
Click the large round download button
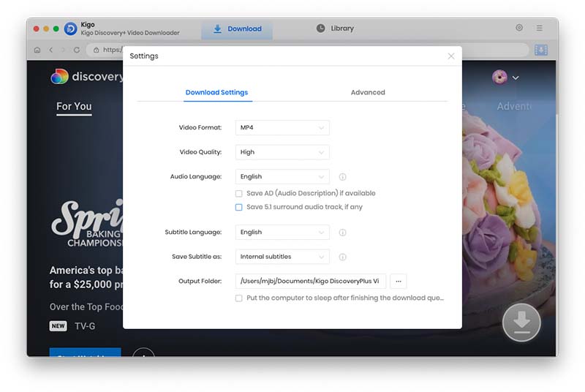(x=521, y=323)
